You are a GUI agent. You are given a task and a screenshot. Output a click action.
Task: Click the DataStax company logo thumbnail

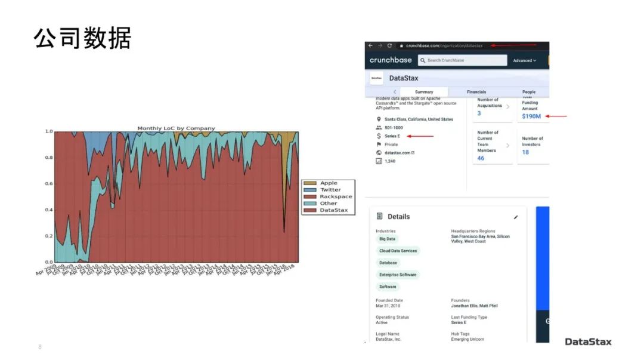point(376,78)
